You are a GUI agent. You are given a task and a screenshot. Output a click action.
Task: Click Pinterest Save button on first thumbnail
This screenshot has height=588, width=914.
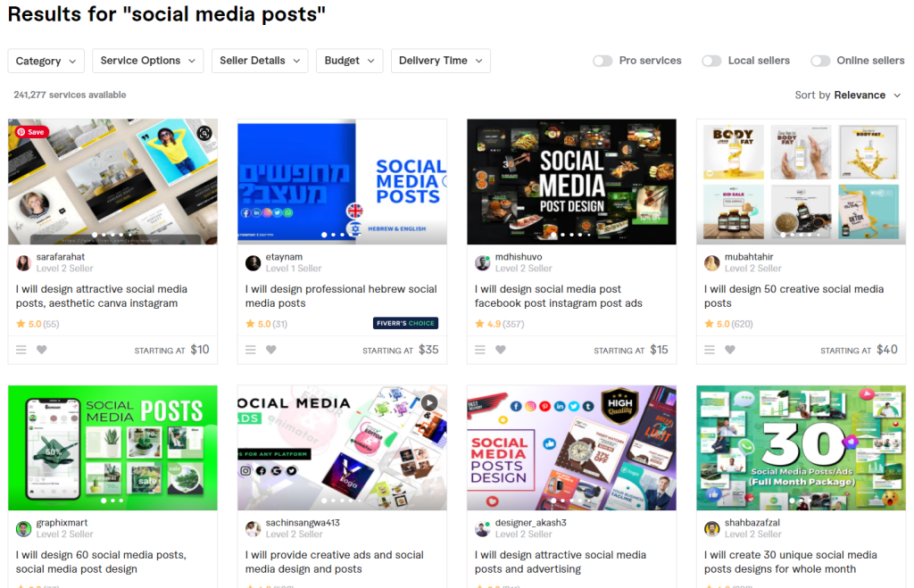click(x=31, y=132)
